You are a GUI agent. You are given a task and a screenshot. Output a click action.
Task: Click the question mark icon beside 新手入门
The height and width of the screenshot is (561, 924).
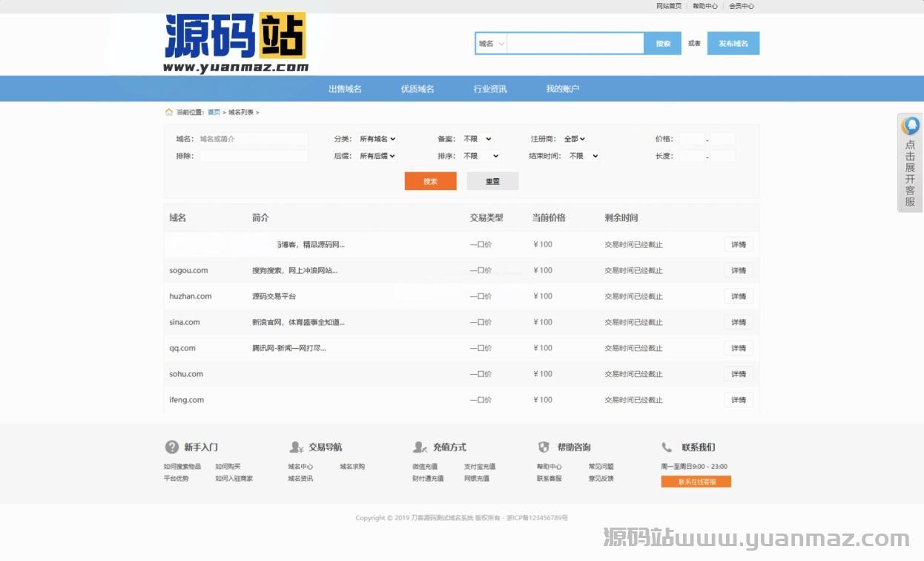click(x=171, y=447)
